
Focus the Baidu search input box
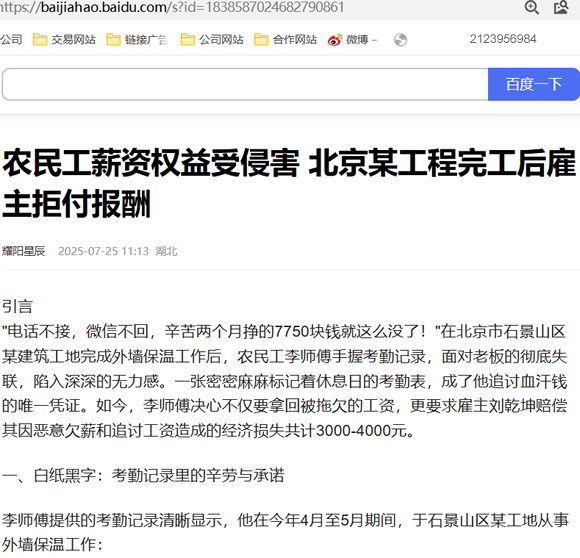pos(245,84)
